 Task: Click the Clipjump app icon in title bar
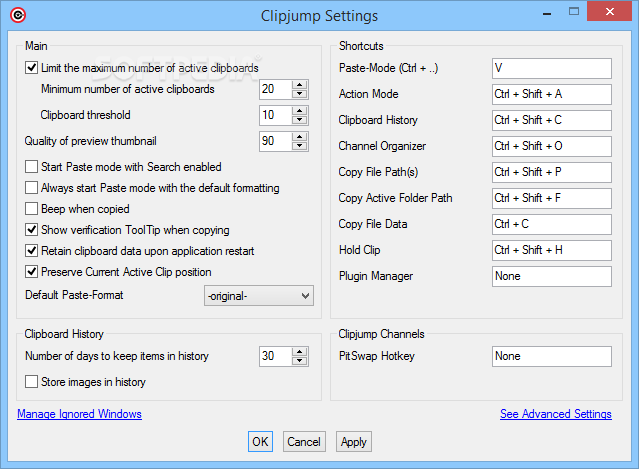tap(13, 15)
